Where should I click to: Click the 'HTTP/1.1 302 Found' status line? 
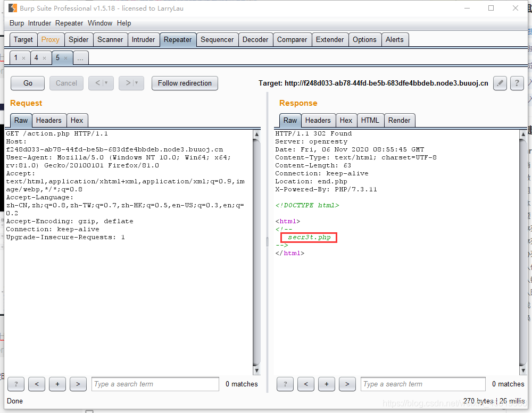click(x=313, y=133)
